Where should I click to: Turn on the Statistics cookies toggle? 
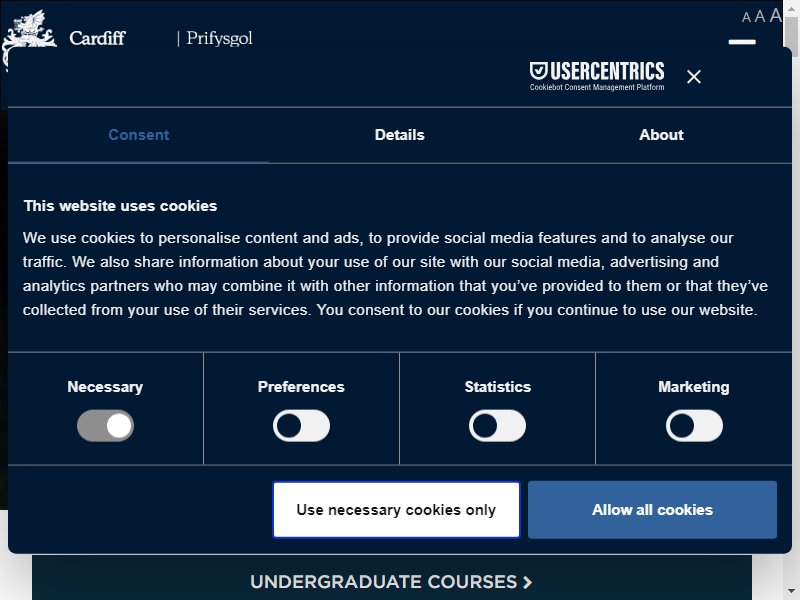(497, 426)
